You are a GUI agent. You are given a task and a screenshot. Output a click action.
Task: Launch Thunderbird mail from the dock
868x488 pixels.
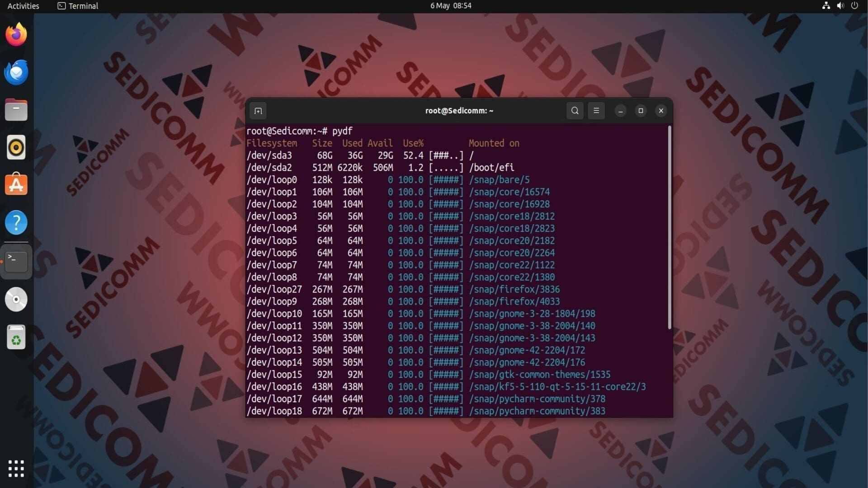tap(16, 72)
